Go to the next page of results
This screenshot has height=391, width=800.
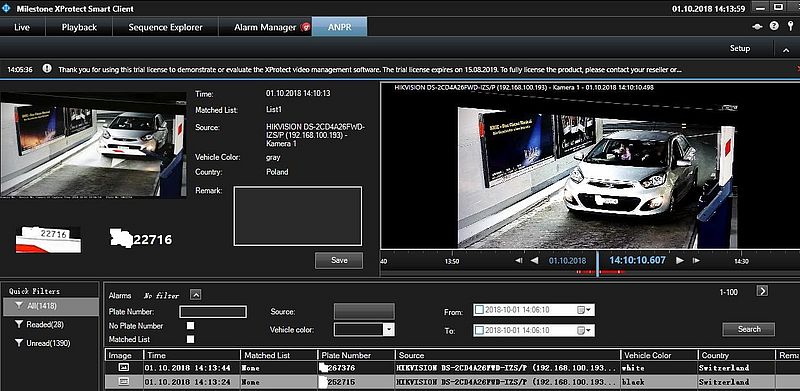pyautogui.click(x=762, y=291)
